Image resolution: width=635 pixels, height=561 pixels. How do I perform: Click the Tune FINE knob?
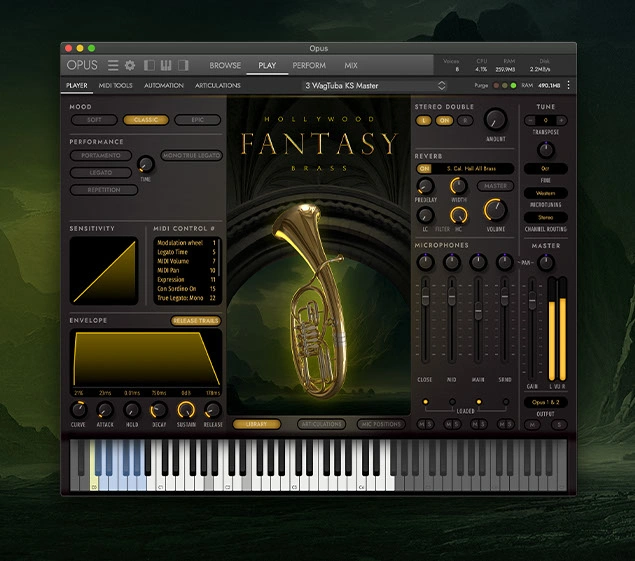coord(546,150)
